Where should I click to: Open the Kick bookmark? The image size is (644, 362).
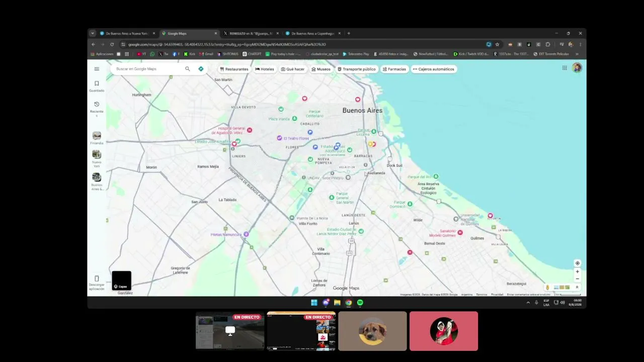click(x=190, y=54)
